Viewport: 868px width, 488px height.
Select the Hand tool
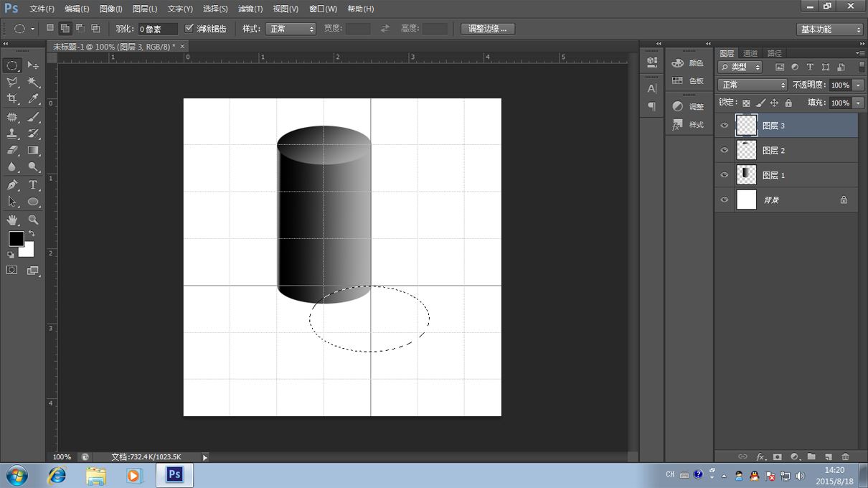click(12, 220)
